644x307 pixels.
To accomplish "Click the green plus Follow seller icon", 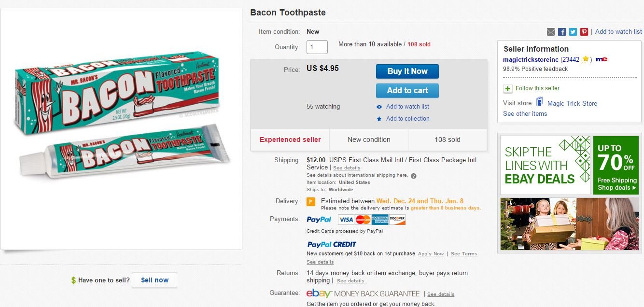I will point(507,88).
